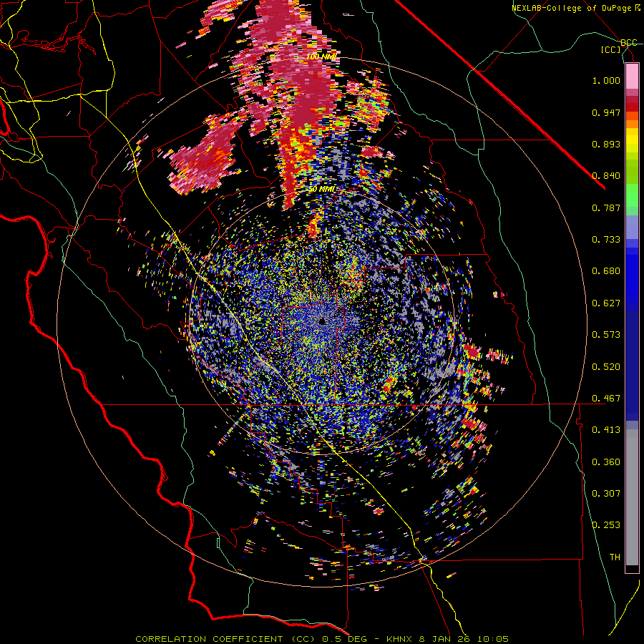Screen dimensions: 644x644
Task: Click the TH threshold label
Action: tap(615, 557)
